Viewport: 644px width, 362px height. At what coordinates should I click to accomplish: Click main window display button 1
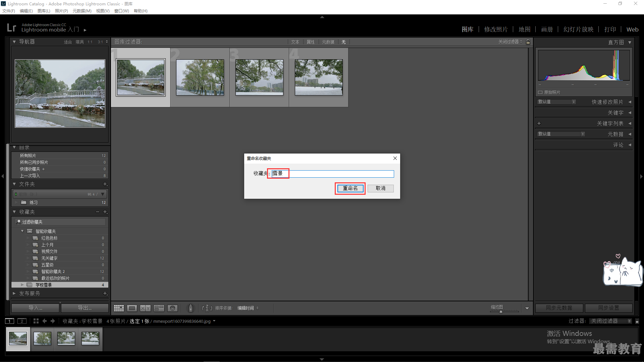pyautogui.click(x=10, y=321)
